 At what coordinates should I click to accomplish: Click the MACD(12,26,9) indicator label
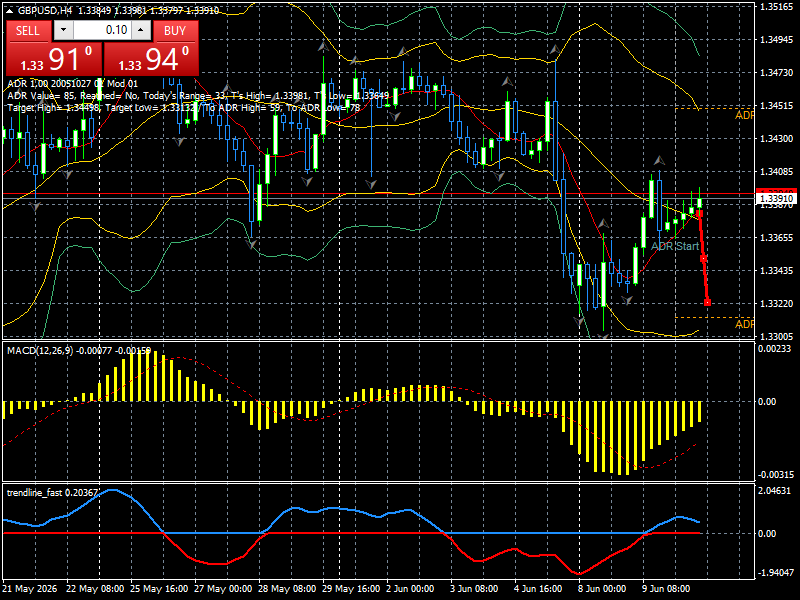[40, 351]
